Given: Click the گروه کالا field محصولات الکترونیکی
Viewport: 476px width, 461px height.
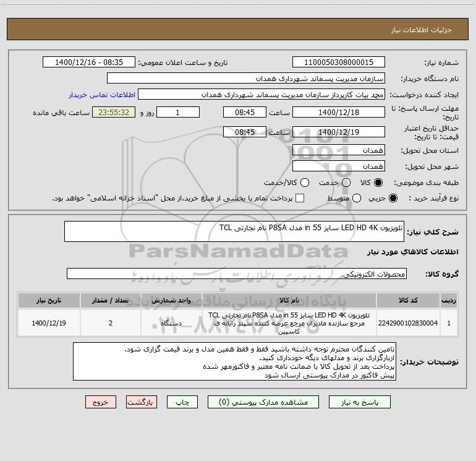Looking at the screenshot, I should [x=237, y=274].
